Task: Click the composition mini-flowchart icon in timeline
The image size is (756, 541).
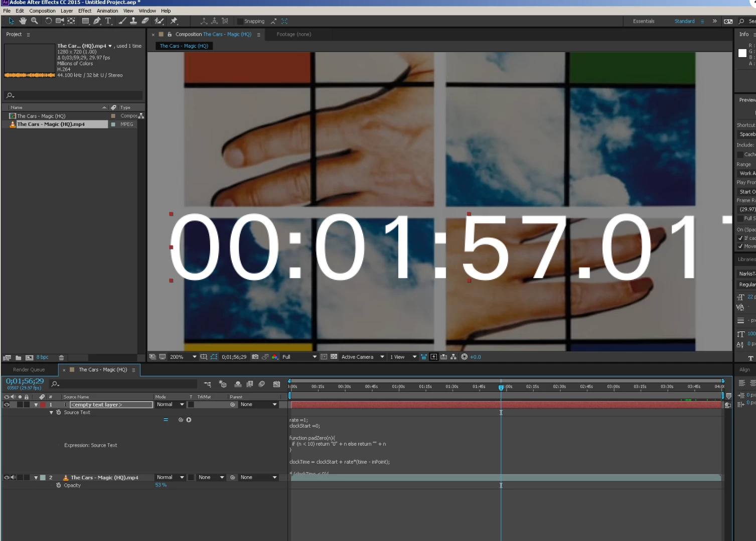Action: click(x=207, y=384)
